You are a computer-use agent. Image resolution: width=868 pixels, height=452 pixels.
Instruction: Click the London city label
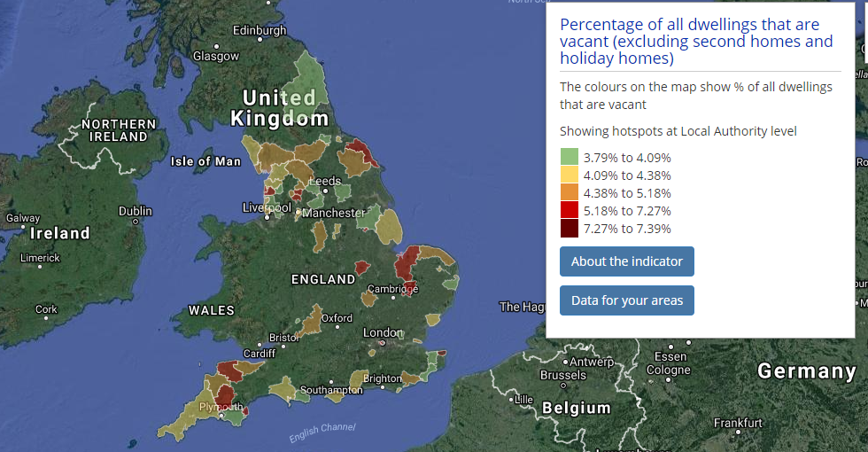point(383,332)
